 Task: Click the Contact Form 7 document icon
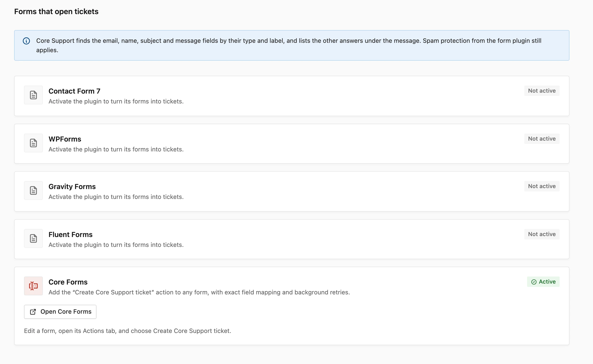click(33, 95)
